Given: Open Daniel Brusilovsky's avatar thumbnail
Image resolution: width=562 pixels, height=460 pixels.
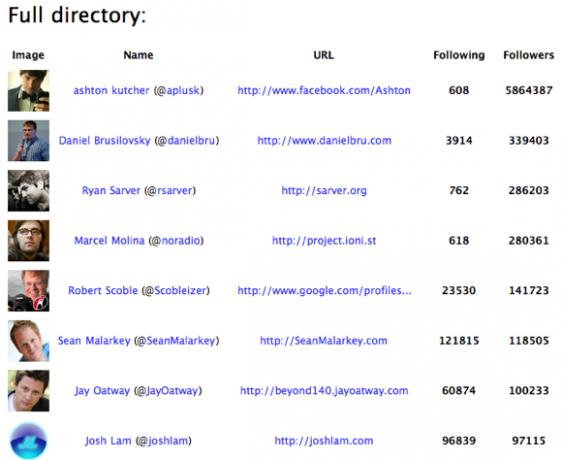Looking at the screenshot, I should [29, 141].
